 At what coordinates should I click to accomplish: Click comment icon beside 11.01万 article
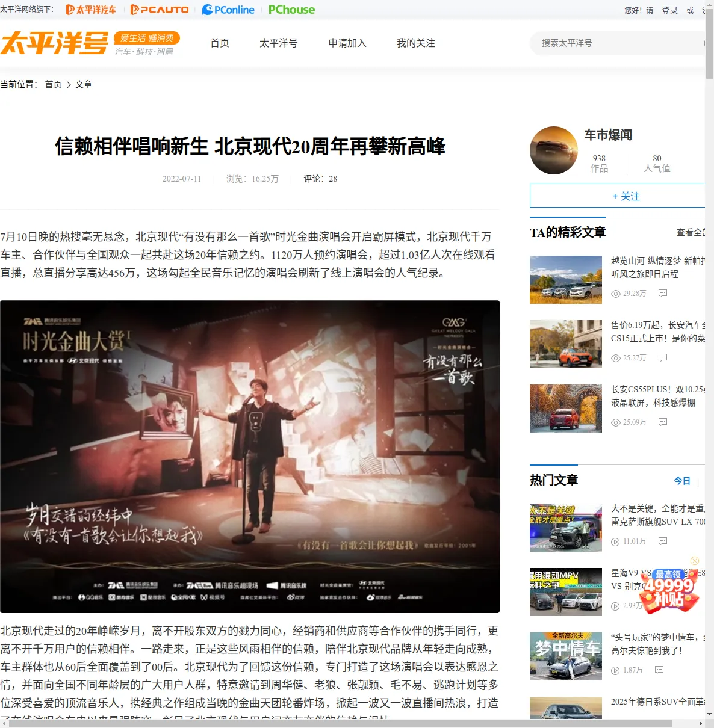tap(663, 541)
